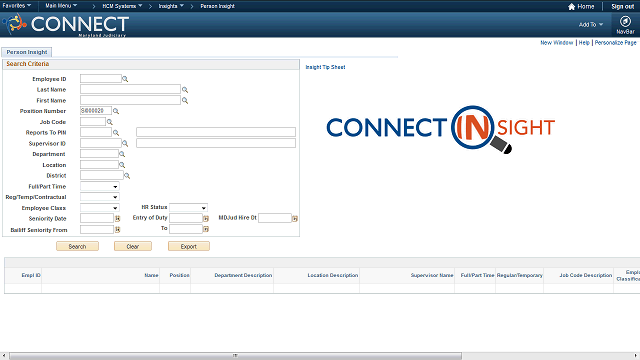Image resolution: width=640 pixels, height=360 pixels.
Task: Open the NavBar compass icon
Action: [625, 21]
